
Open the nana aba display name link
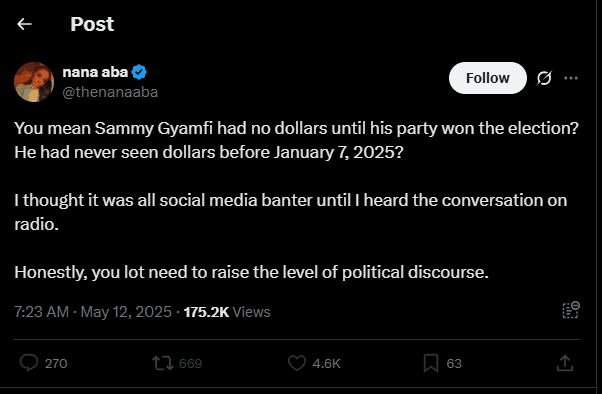(95, 72)
